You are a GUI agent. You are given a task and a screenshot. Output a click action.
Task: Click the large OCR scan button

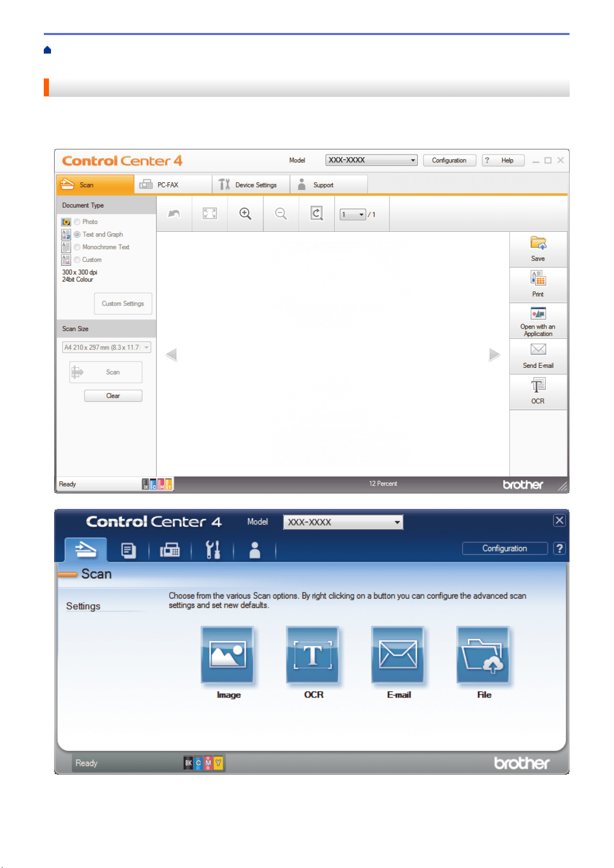313,655
